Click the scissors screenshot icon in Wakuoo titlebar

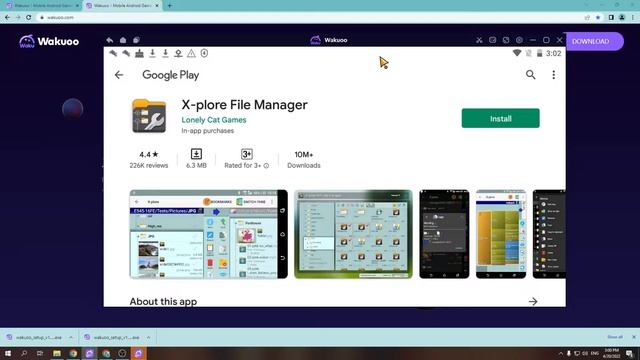(479, 40)
